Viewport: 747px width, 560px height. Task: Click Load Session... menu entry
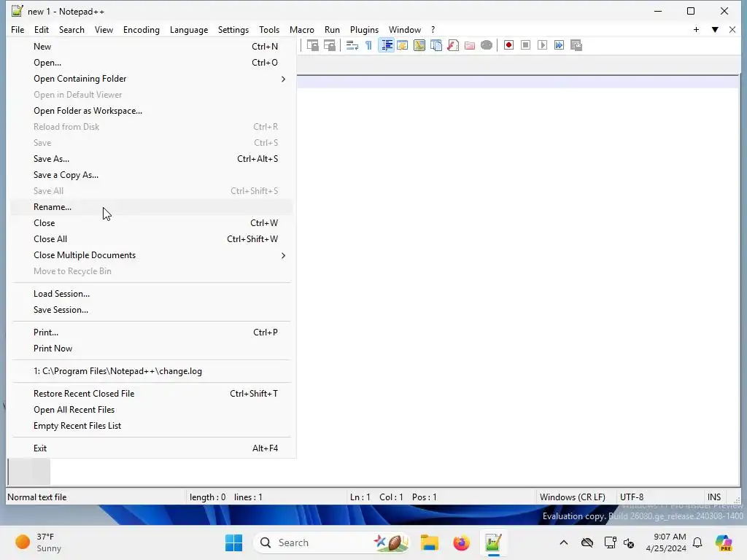tap(152, 294)
